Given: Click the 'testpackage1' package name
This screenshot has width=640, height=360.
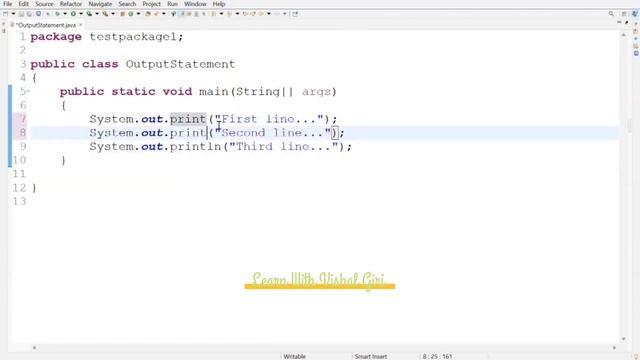Looking at the screenshot, I should pyautogui.click(x=133, y=37).
